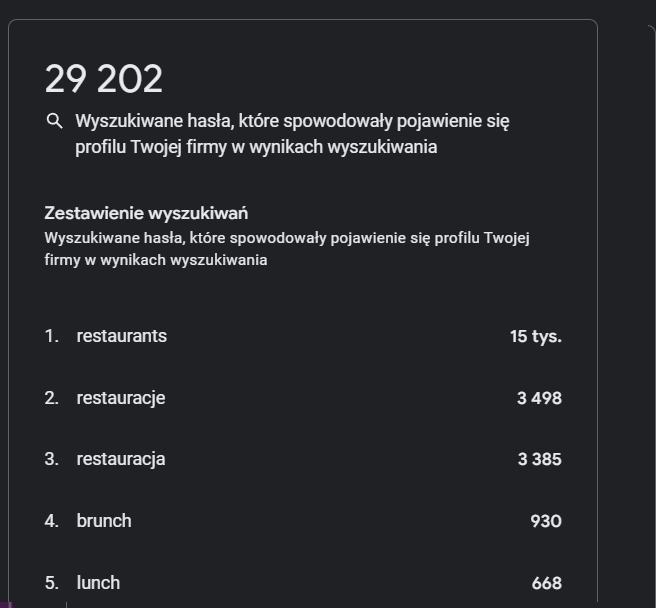Select the brunch search term

pyautogui.click(x=103, y=521)
